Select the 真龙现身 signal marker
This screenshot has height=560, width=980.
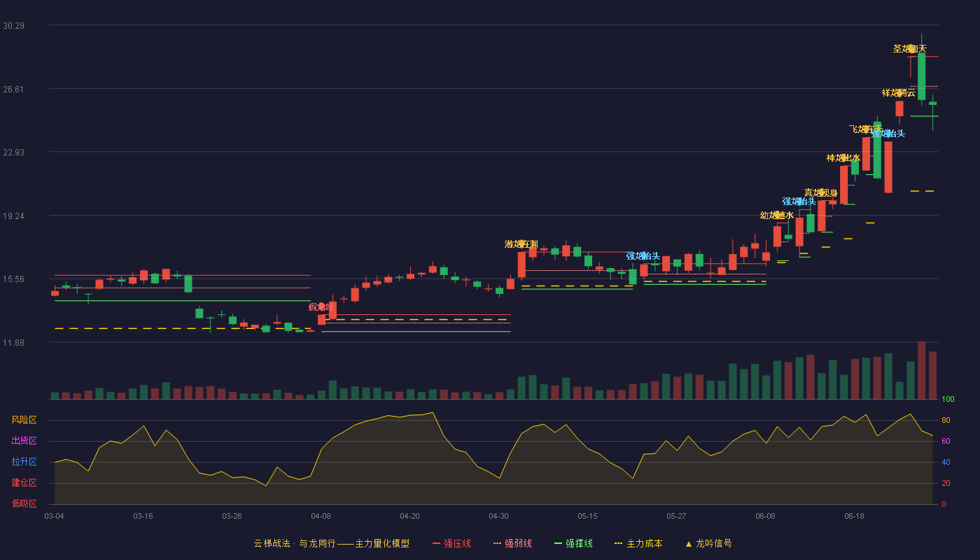click(x=821, y=192)
